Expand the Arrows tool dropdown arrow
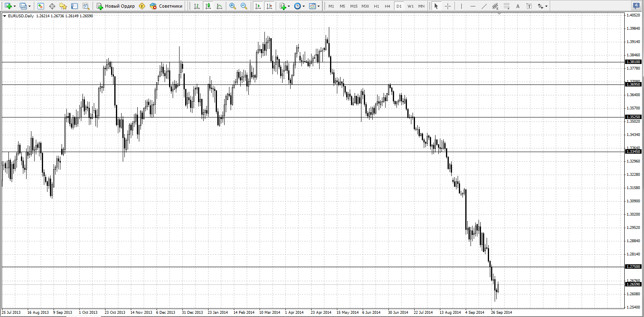This screenshot has width=644, height=317. point(546,6)
